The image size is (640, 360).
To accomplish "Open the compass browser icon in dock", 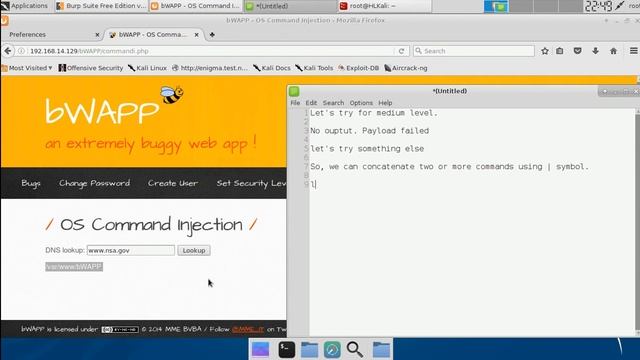I will (332, 350).
